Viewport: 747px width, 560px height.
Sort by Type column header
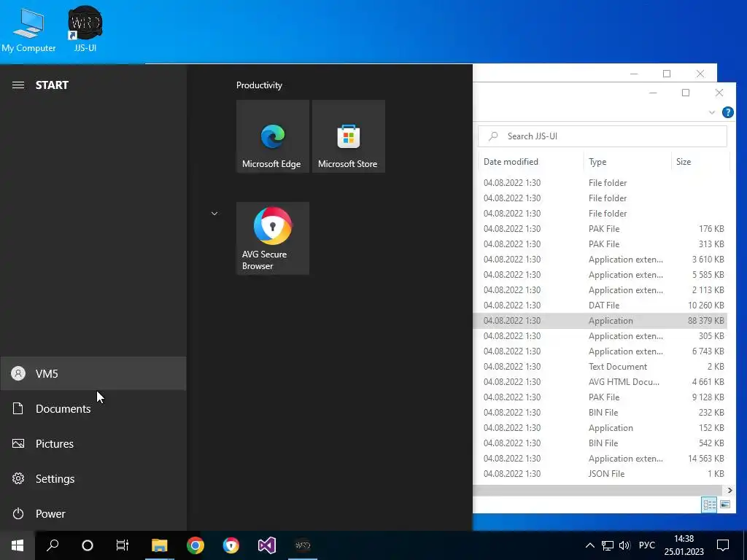coord(627,161)
